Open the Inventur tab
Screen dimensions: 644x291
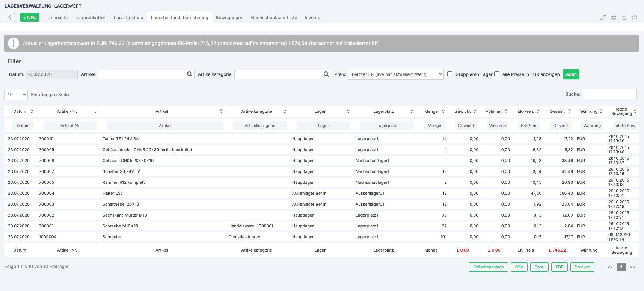pyautogui.click(x=313, y=18)
